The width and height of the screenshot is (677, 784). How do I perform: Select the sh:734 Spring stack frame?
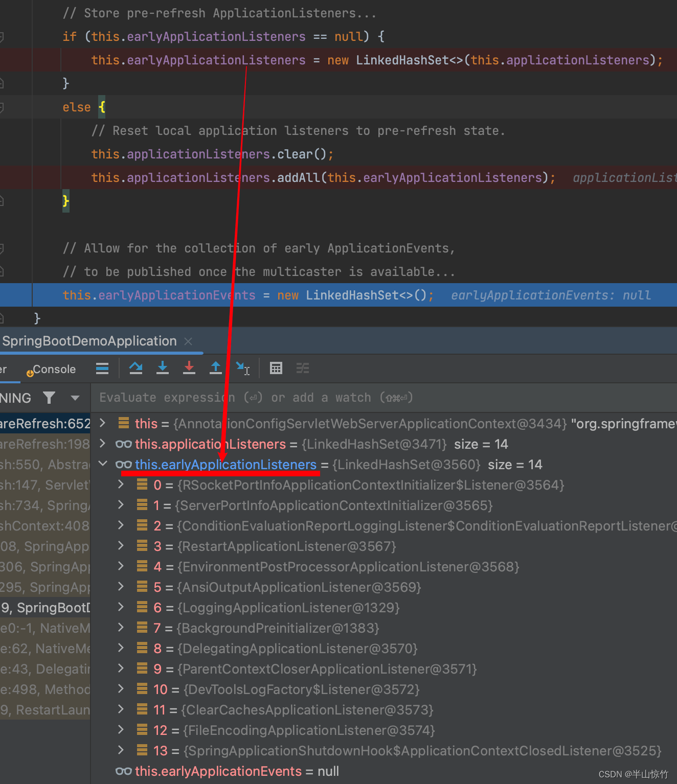45,505
